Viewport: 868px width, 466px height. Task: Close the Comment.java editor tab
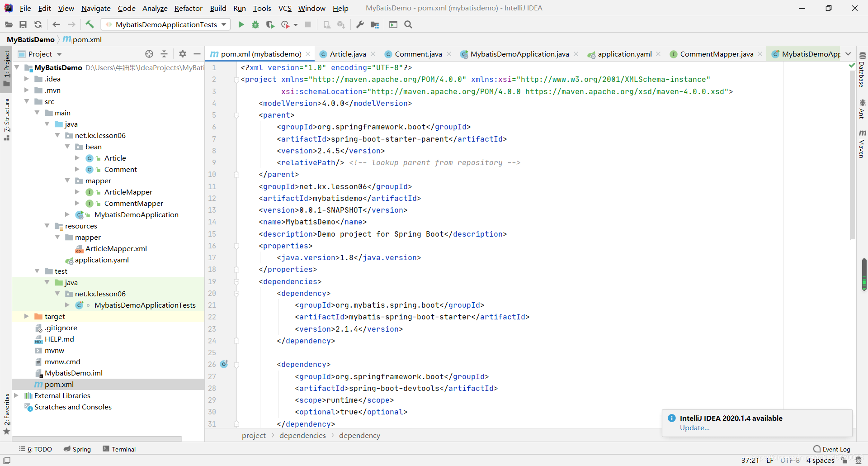(x=449, y=54)
